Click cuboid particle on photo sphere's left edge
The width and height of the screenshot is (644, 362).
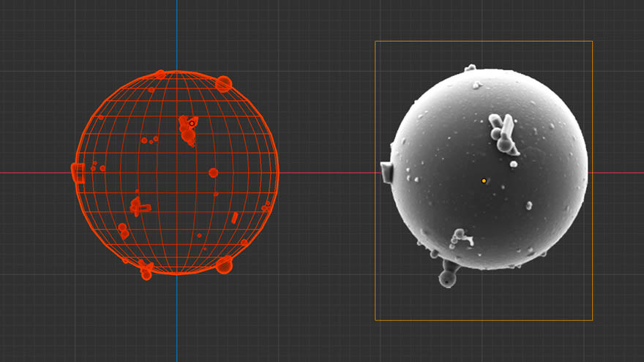click(387, 172)
